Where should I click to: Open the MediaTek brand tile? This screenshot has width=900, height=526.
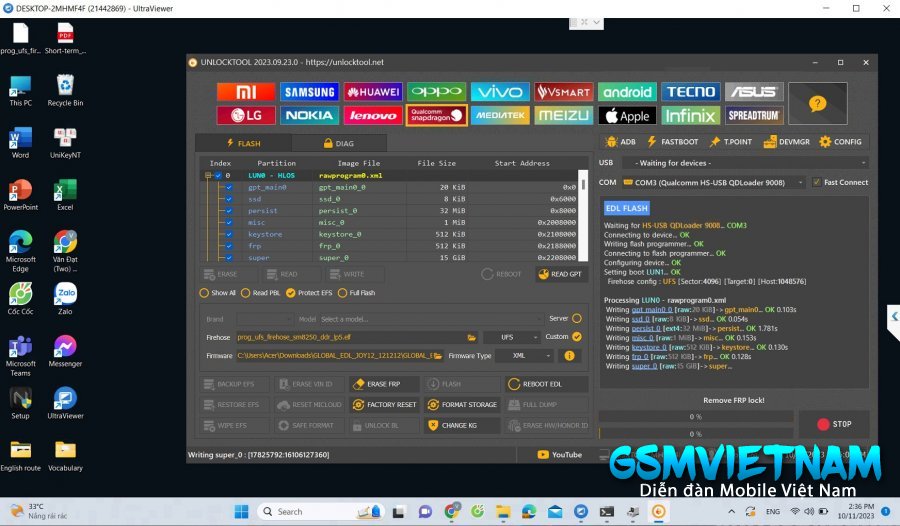click(x=500, y=115)
